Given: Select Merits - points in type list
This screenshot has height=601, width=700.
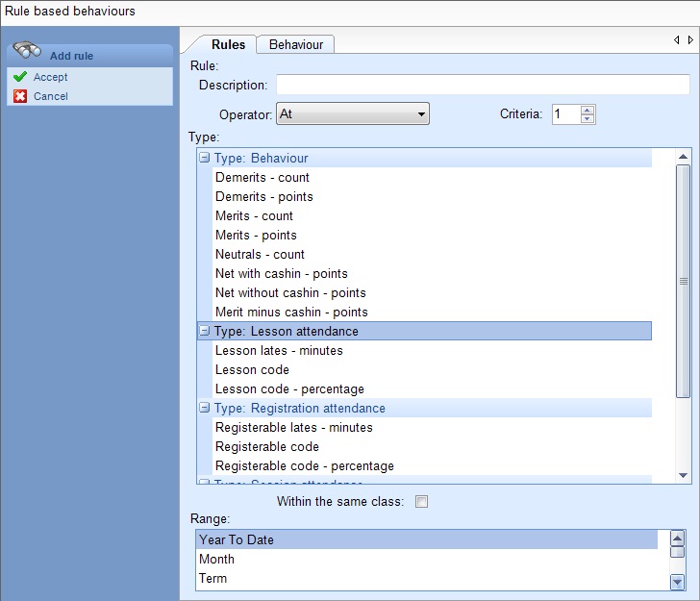Looking at the screenshot, I should tap(256, 235).
